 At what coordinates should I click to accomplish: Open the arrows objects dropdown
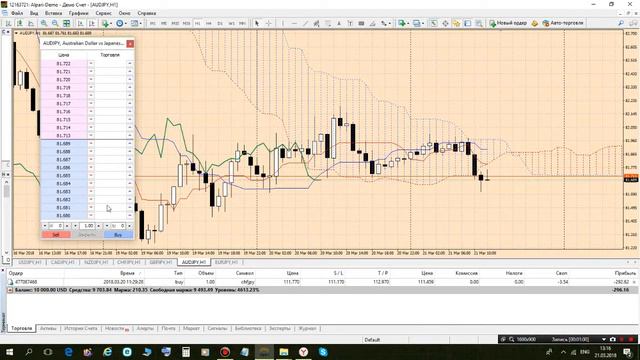pos(386,23)
